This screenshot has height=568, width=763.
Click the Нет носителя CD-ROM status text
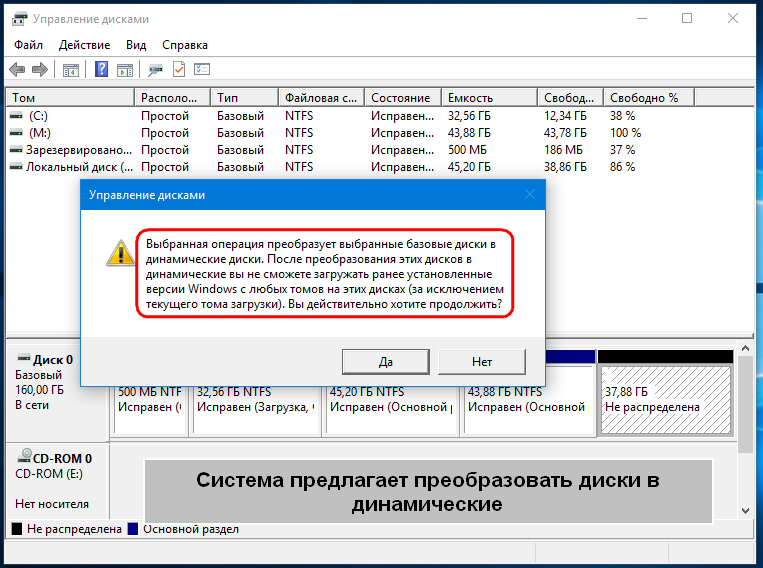52,504
